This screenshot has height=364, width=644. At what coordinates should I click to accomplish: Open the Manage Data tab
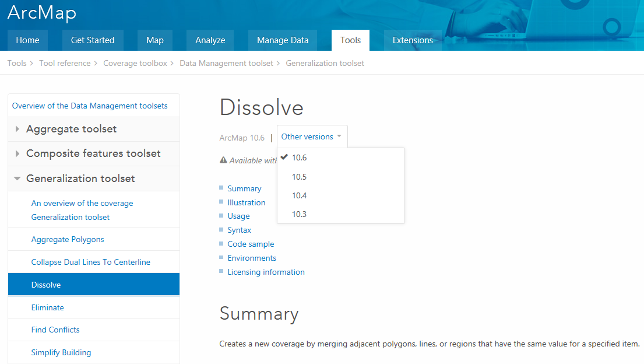pos(283,40)
